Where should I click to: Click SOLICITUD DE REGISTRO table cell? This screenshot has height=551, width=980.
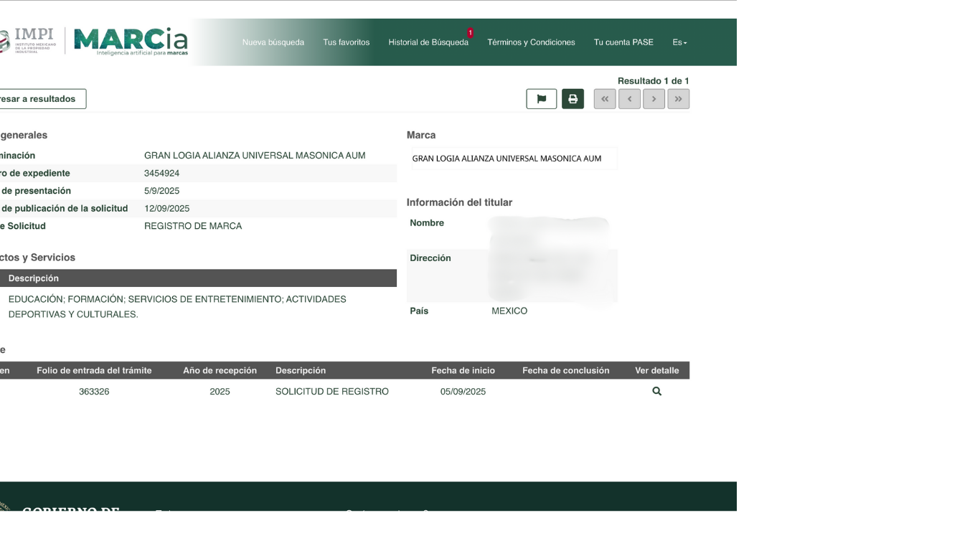[332, 391]
